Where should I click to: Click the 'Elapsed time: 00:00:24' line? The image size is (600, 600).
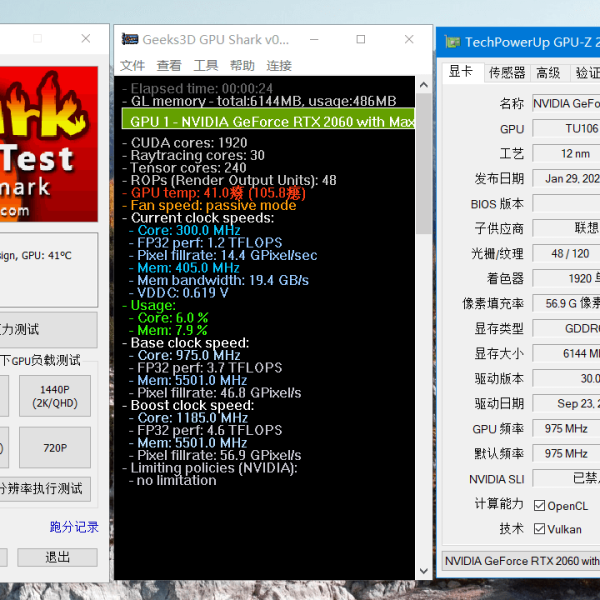(198, 88)
